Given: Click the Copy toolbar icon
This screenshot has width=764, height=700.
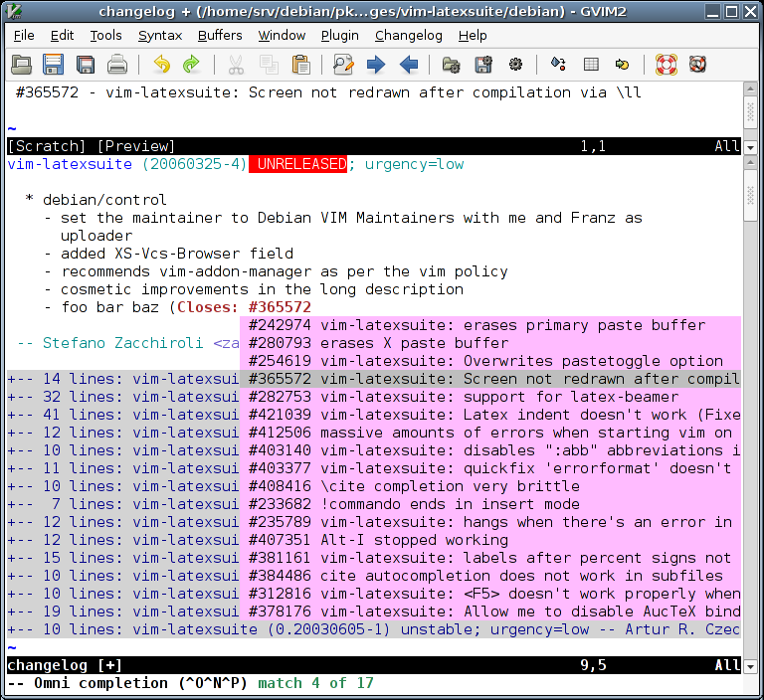Looking at the screenshot, I should [269, 65].
